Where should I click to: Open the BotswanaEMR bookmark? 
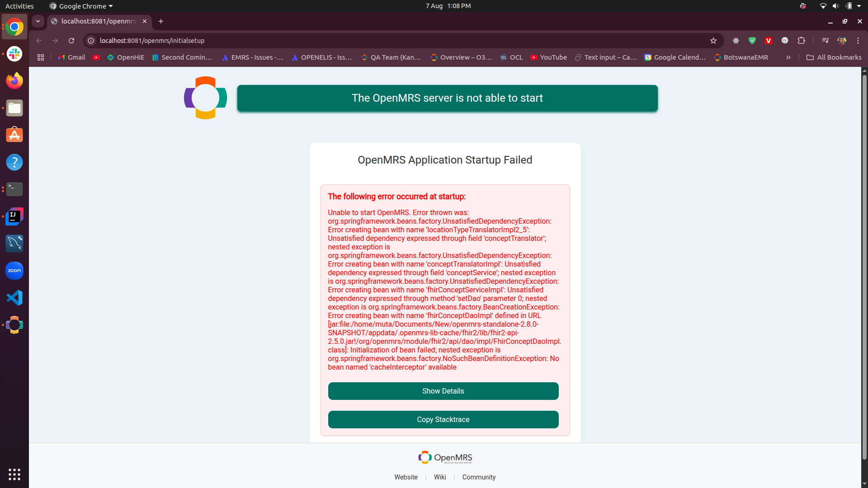[741, 57]
